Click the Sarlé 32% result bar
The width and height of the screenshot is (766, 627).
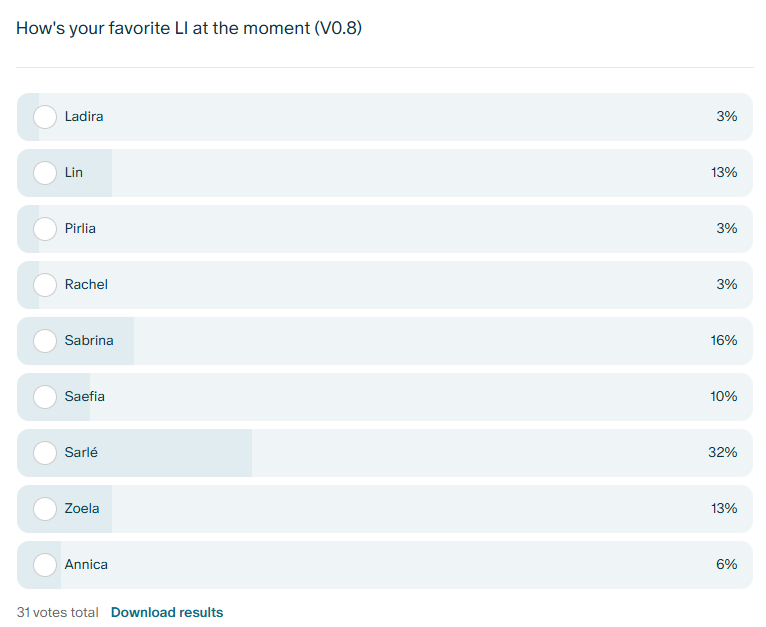(385, 453)
